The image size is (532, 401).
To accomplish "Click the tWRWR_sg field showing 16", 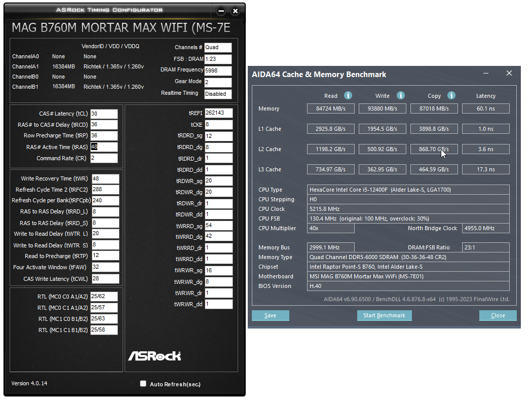I will (218, 270).
